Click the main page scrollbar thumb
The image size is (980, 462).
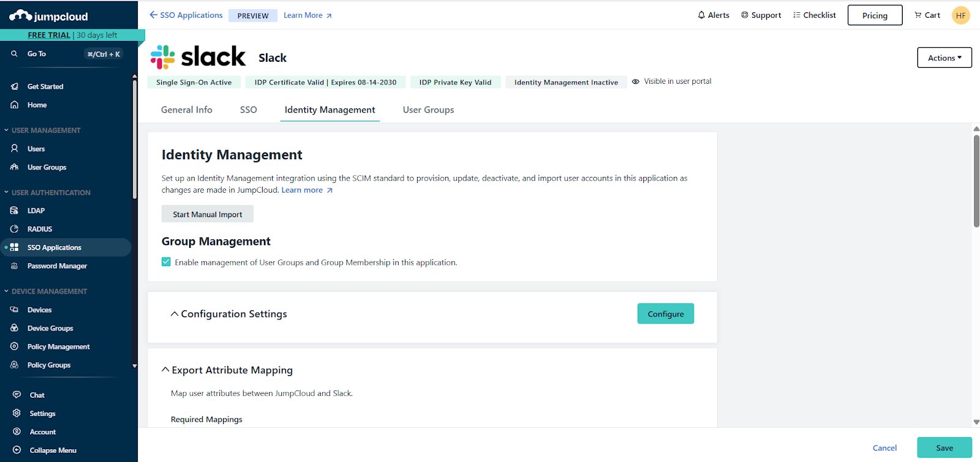pos(976,181)
